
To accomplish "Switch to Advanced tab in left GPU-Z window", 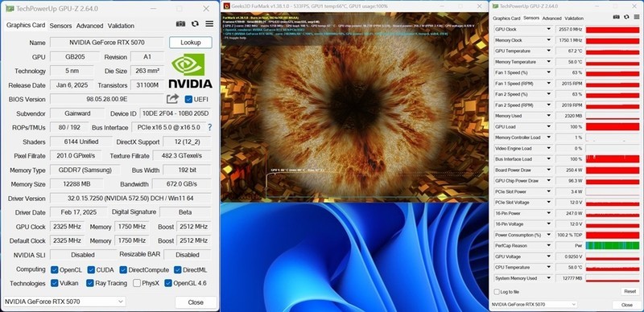I will pyautogui.click(x=89, y=26).
